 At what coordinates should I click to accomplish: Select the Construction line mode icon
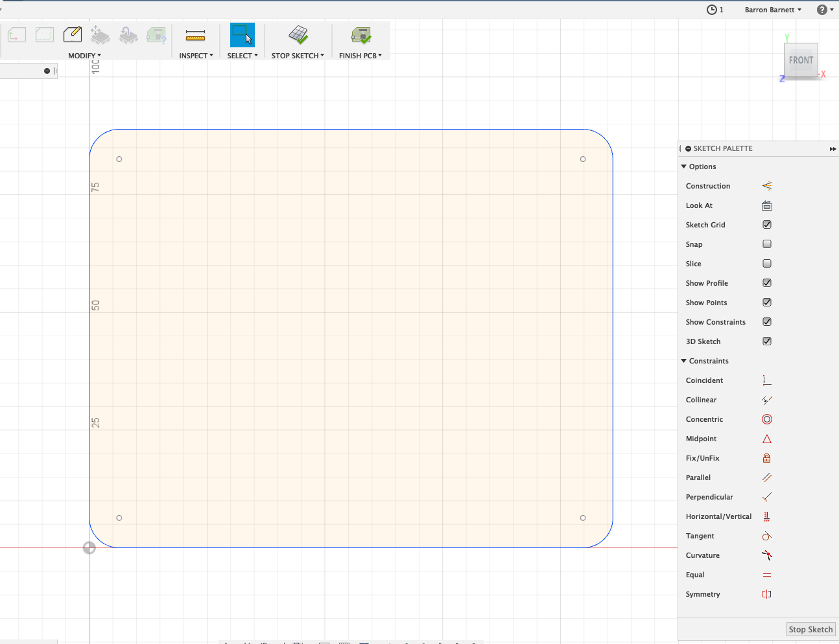[x=766, y=186]
